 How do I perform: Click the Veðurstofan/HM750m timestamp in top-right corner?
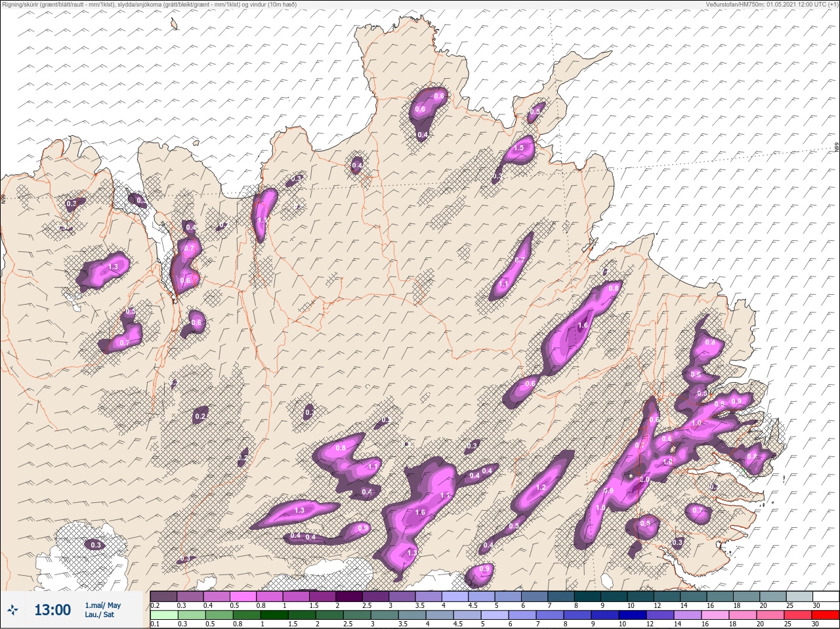772,5
